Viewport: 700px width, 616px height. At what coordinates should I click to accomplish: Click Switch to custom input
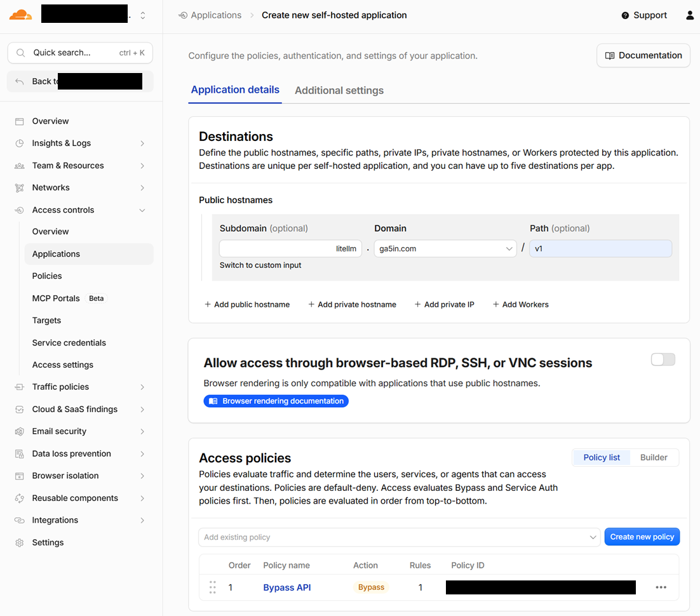tap(260, 265)
